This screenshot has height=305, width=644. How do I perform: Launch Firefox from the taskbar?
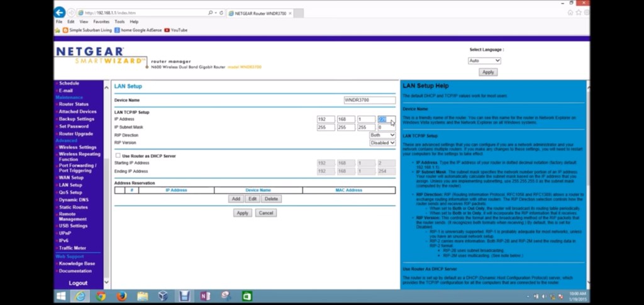point(121,296)
